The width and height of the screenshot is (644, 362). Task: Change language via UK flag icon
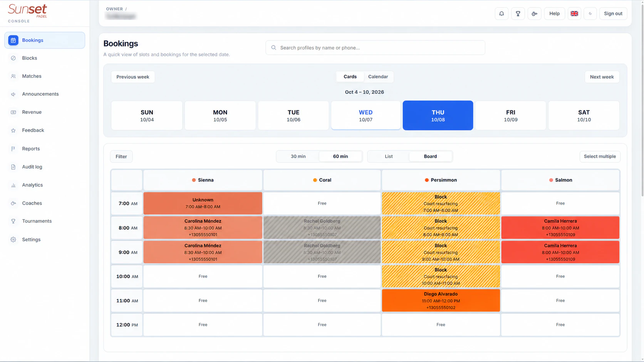tap(574, 13)
